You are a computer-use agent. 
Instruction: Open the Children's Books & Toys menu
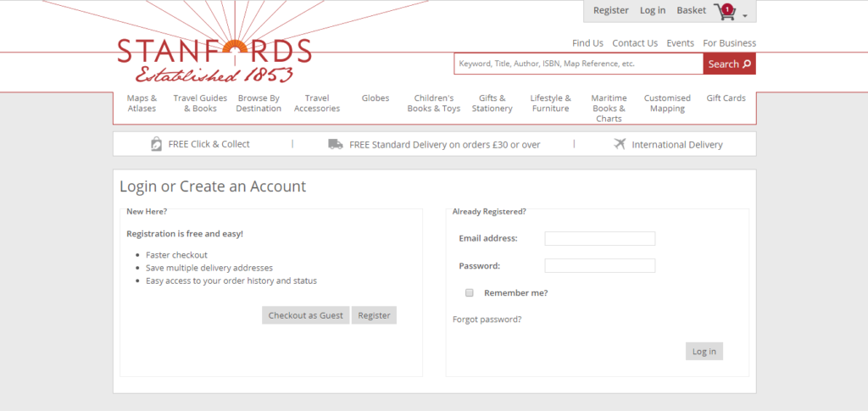coord(434,103)
